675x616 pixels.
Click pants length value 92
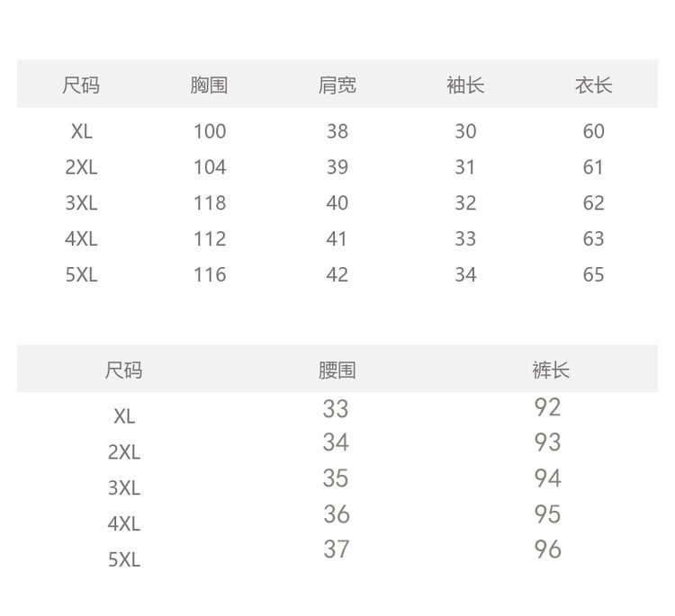click(x=547, y=408)
